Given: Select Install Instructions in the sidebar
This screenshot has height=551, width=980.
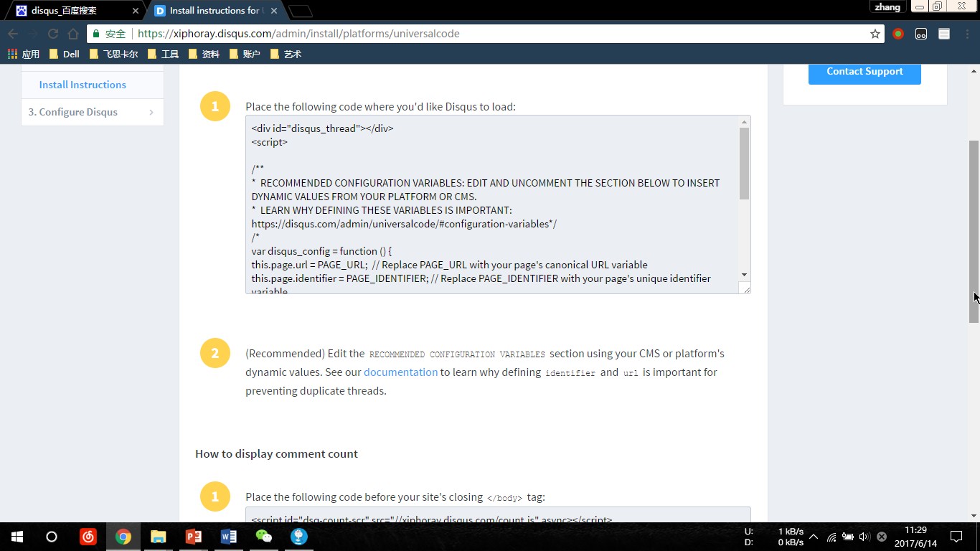Looking at the screenshot, I should [x=83, y=85].
